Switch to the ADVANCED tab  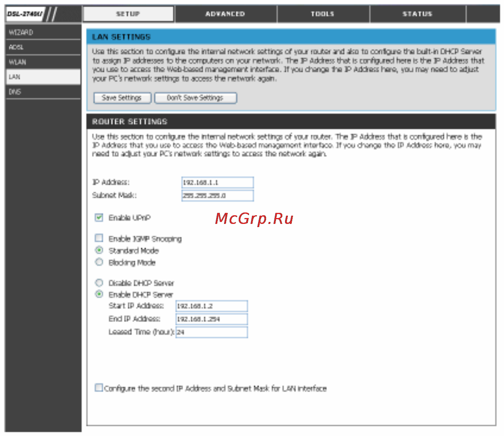pyautogui.click(x=226, y=14)
